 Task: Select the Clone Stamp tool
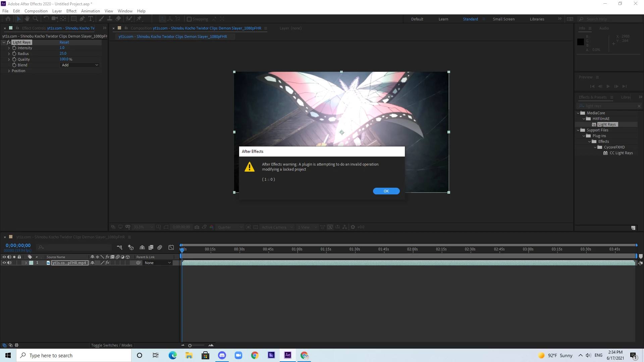(110, 19)
